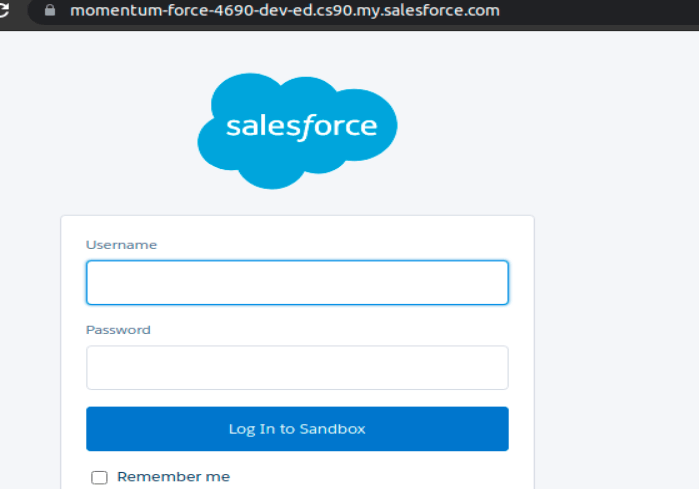Click the Username field label

point(121,245)
